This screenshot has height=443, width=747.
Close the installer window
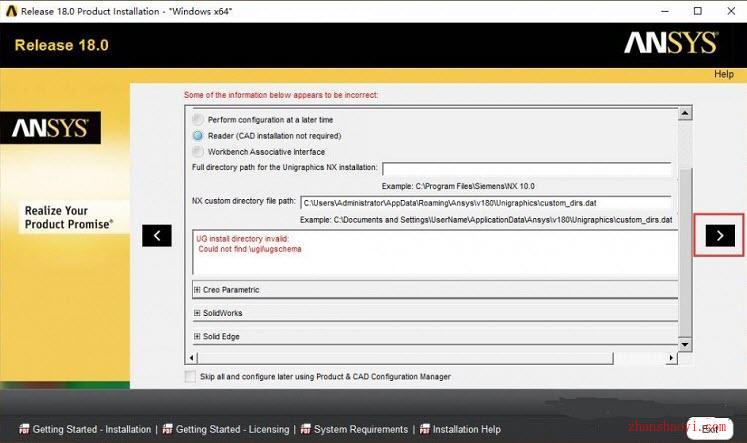tap(731, 11)
